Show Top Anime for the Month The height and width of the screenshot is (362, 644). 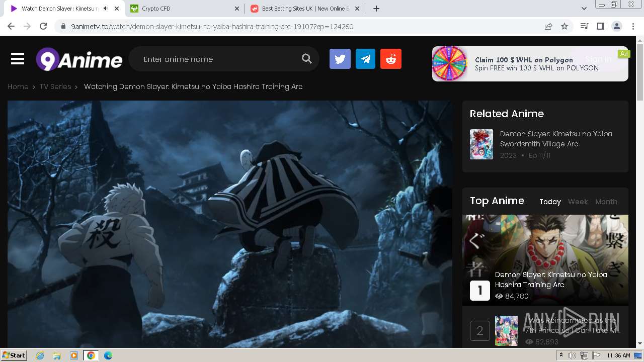606,202
